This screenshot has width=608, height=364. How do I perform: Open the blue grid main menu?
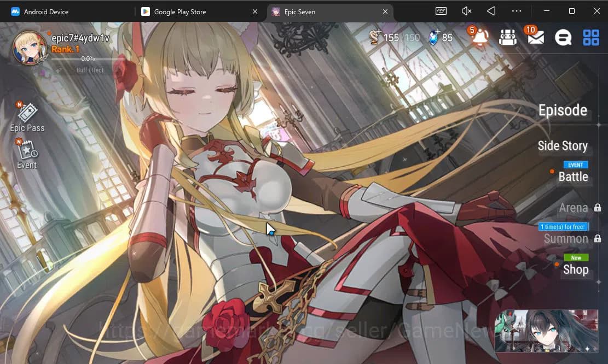coord(590,37)
